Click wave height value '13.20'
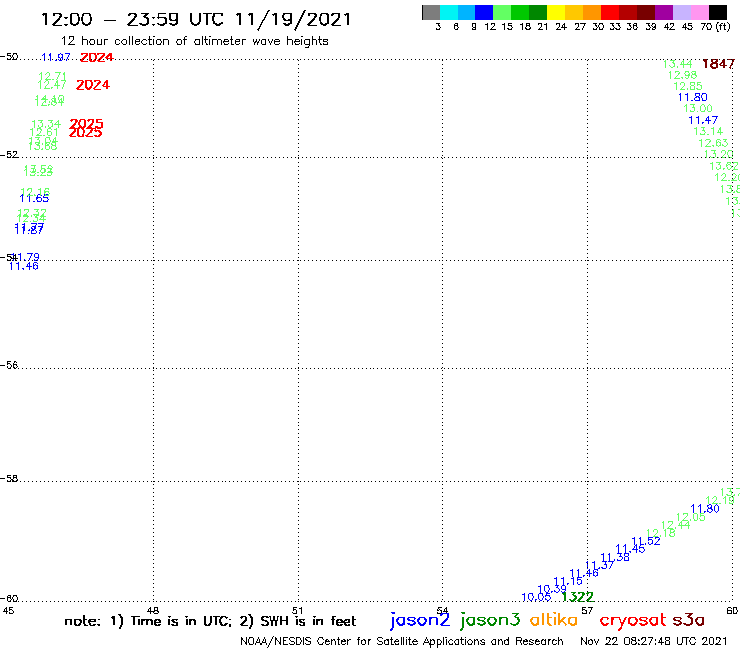 coord(718,154)
